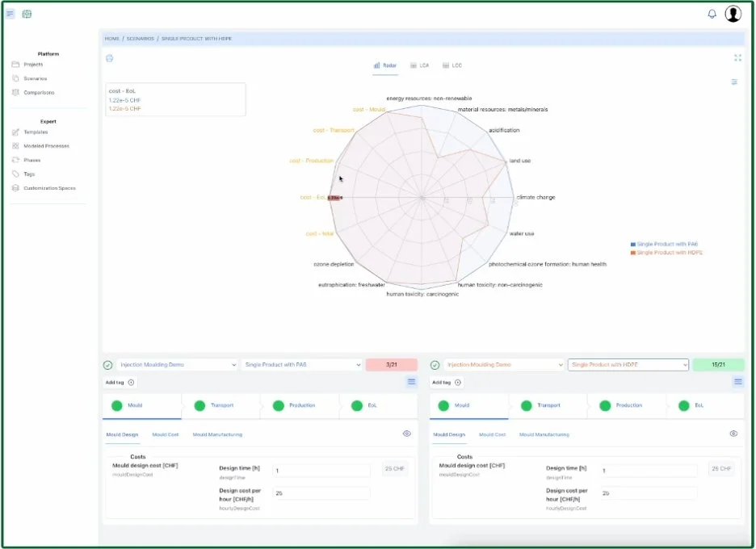Viewport: 756px width, 549px height.
Task: Click the globe icon above the cost box
Action: pos(110,58)
